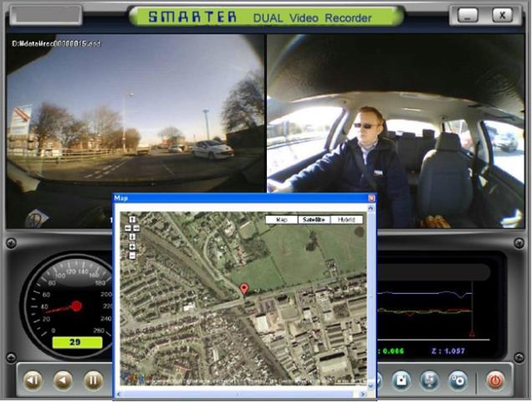The height and width of the screenshot is (402, 532).
Task: Minimize the Smarter Dual Video Recorder window
Action: click(468, 15)
